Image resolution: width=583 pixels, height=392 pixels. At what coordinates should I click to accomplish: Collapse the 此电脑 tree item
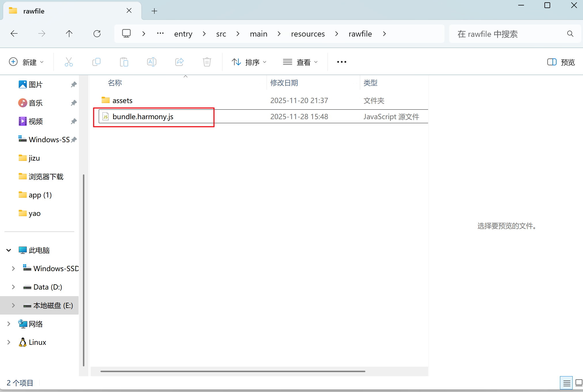pos(8,250)
